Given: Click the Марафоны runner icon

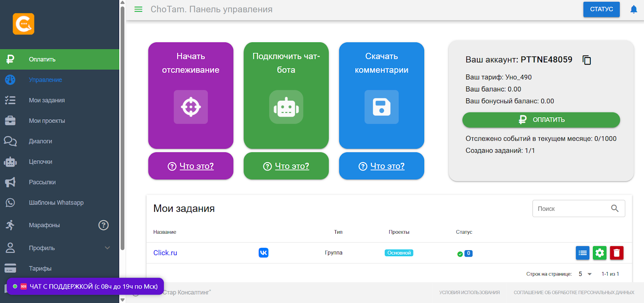Looking at the screenshot, I should click(x=10, y=225).
